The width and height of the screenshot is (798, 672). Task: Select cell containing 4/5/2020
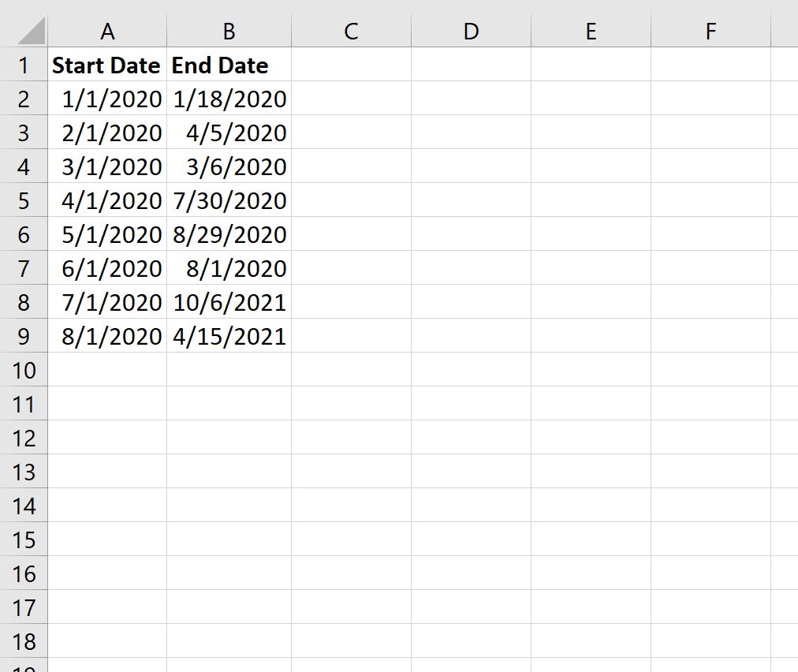[x=228, y=133]
